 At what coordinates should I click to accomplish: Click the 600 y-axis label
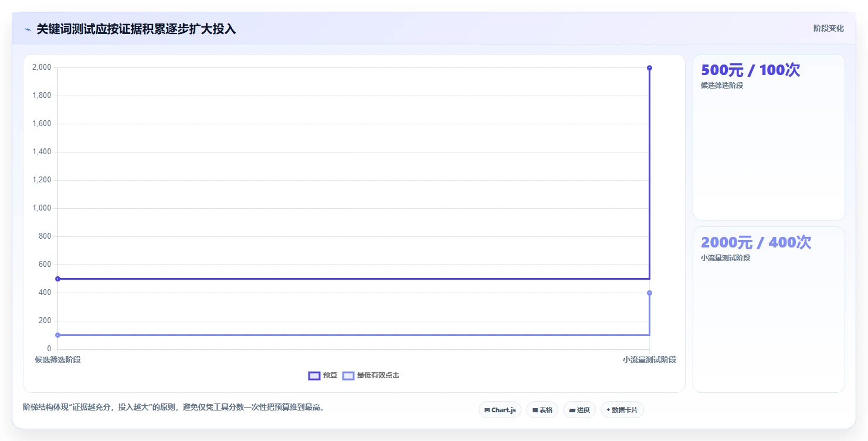tap(45, 264)
